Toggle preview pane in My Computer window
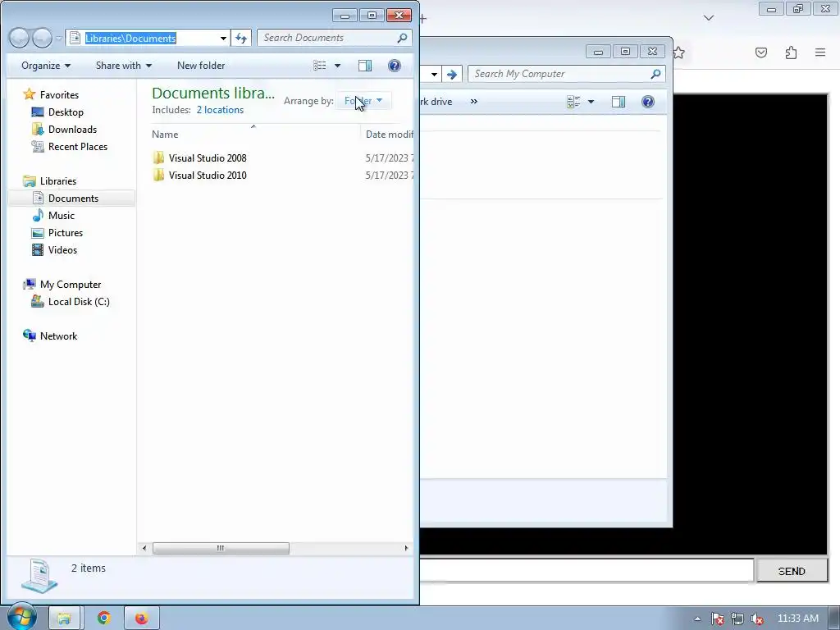The height and width of the screenshot is (630, 840). pyautogui.click(x=619, y=101)
